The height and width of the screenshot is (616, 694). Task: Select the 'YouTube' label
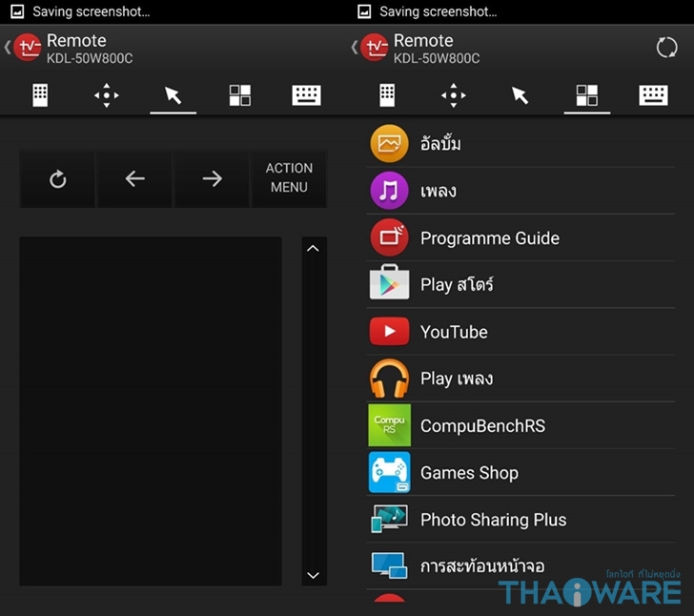(x=454, y=332)
